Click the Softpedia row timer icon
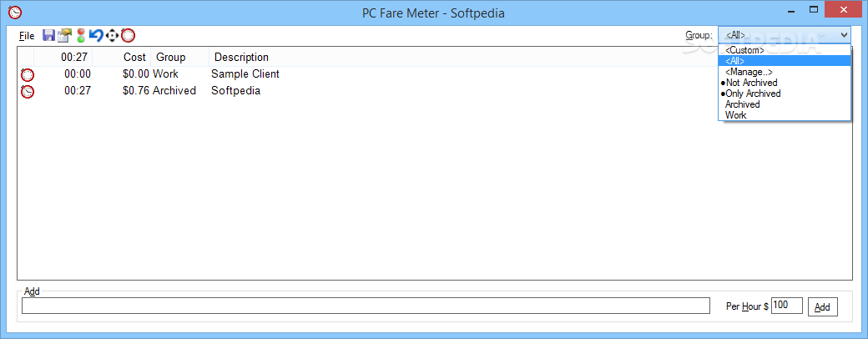This screenshot has width=868, height=339. (x=27, y=91)
